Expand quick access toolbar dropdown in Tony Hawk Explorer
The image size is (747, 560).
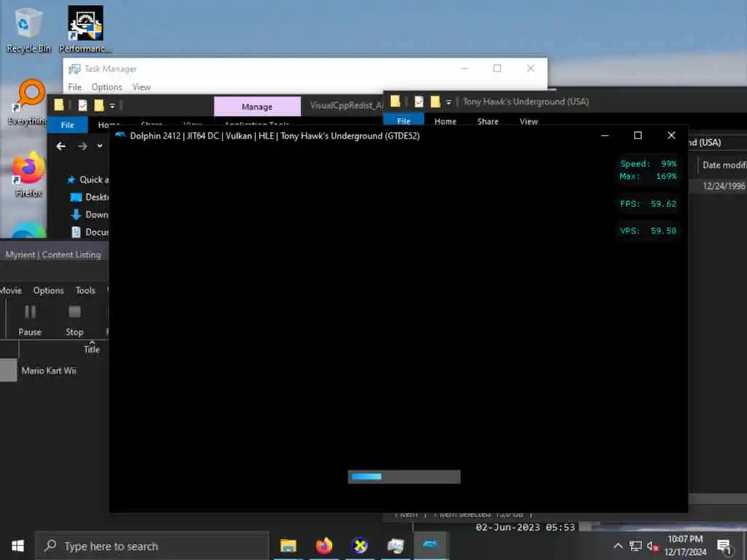[x=449, y=102]
